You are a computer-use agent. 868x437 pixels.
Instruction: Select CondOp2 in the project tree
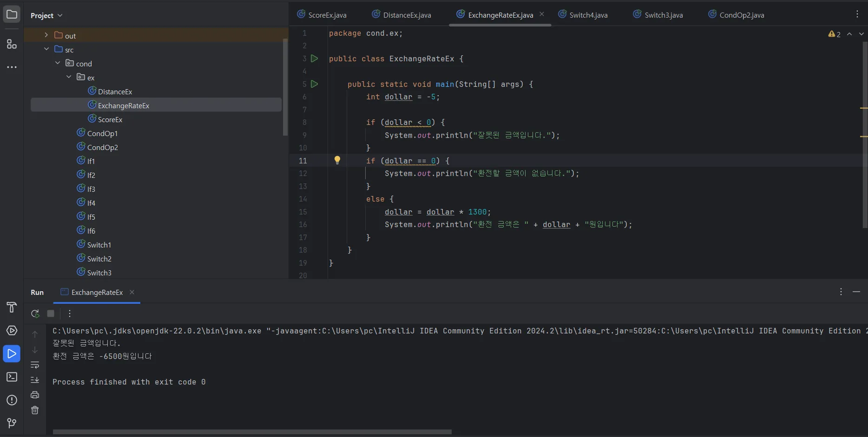point(102,147)
